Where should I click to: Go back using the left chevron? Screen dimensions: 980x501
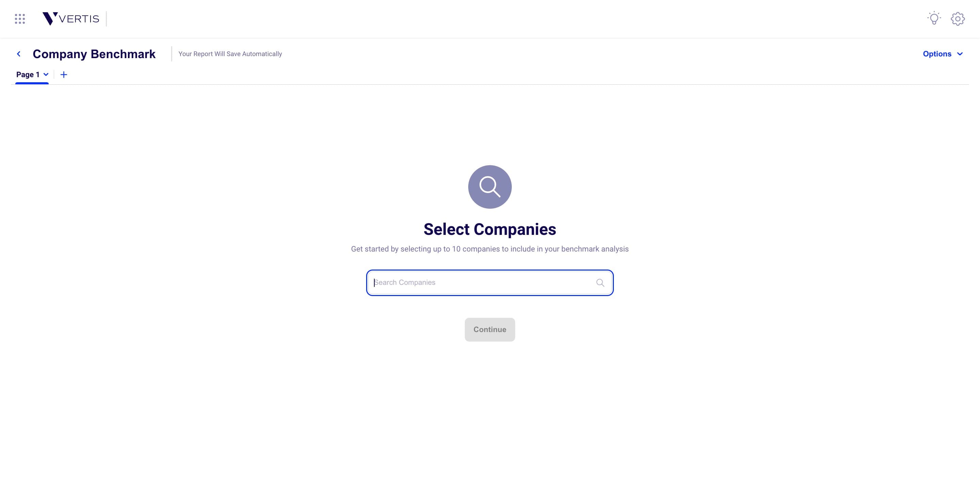(x=19, y=54)
